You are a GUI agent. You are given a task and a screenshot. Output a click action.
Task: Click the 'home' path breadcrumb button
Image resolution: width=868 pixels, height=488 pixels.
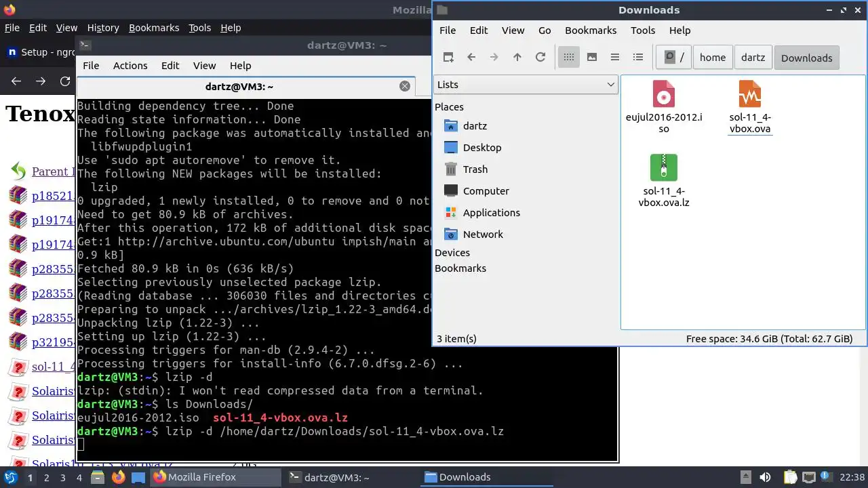713,58
